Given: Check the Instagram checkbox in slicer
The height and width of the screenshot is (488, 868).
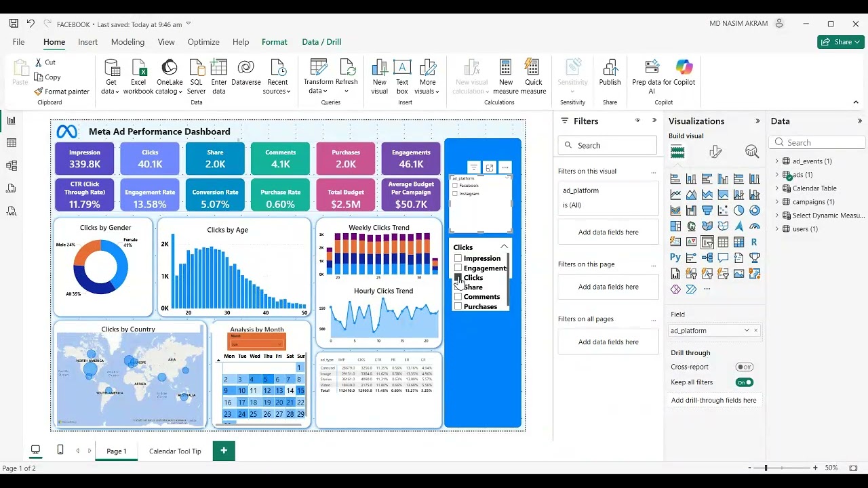Looking at the screenshot, I should pos(455,194).
